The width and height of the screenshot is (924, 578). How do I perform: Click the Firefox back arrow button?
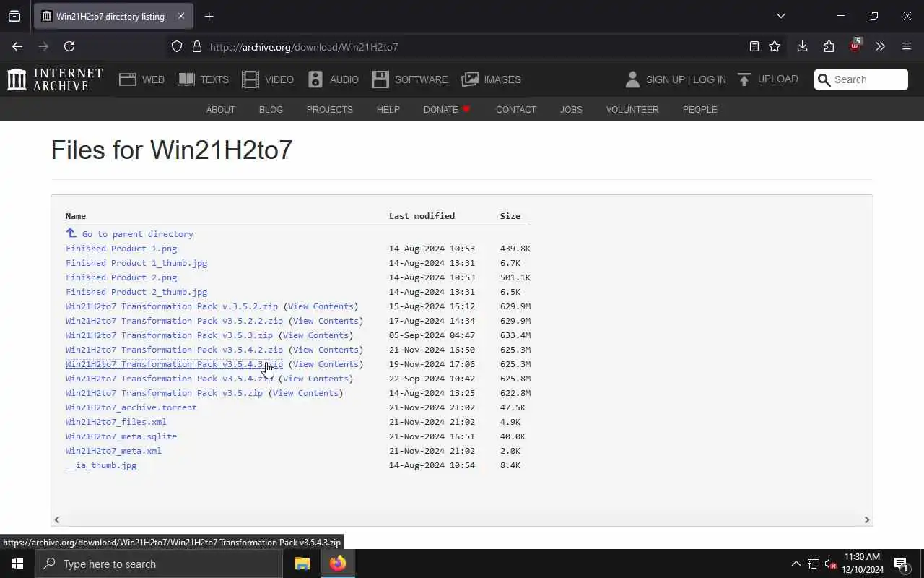pos(17,46)
